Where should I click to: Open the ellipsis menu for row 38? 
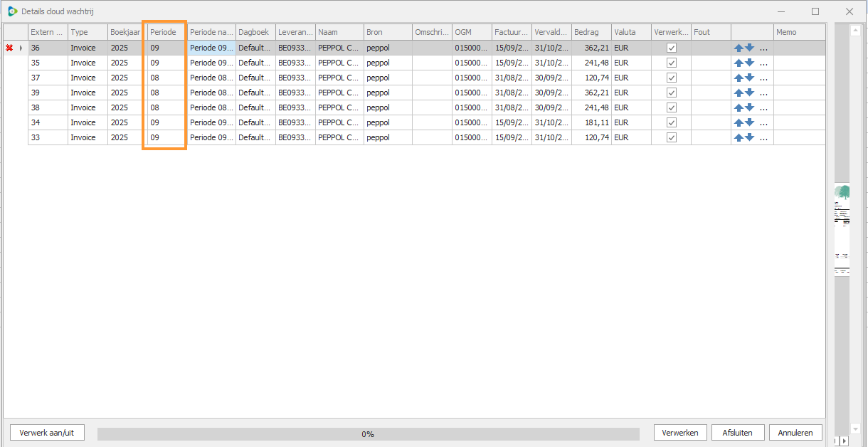(763, 108)
